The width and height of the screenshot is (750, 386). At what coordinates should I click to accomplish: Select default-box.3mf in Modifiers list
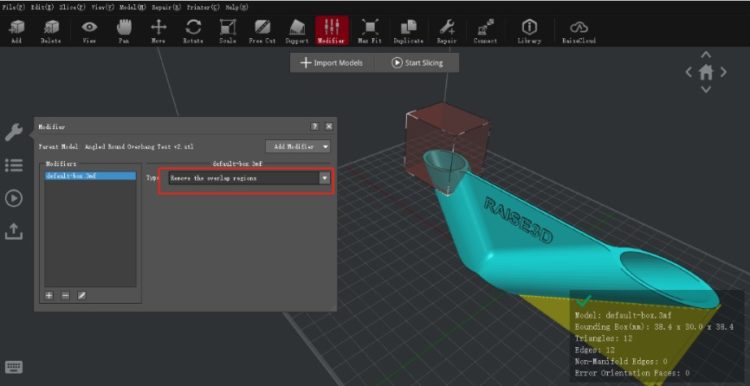[x=90, y=176]
